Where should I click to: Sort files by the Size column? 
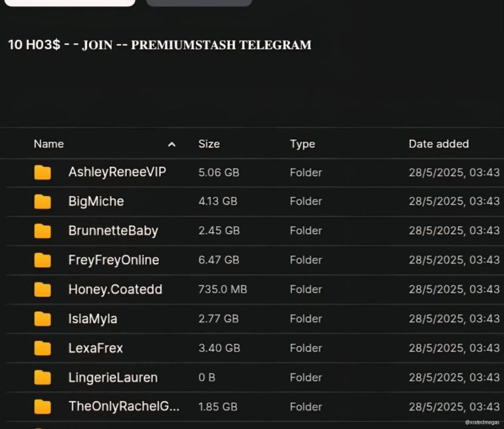pos(209,144)
